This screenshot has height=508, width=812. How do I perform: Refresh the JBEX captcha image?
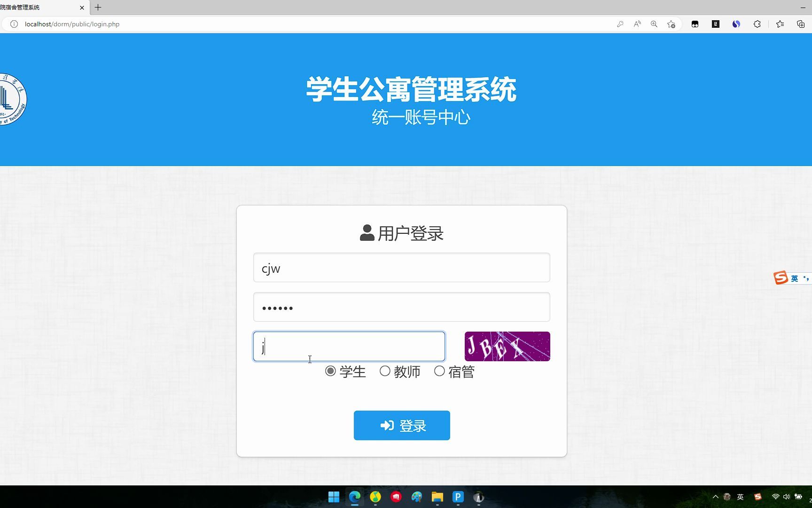tap(507, 347)
